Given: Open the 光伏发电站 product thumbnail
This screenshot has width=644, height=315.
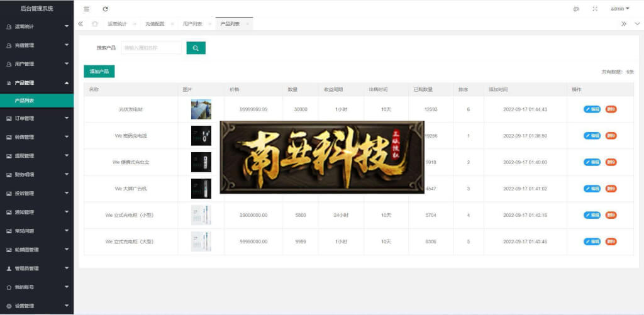Looking at the screenshot, I should [201, 109].
